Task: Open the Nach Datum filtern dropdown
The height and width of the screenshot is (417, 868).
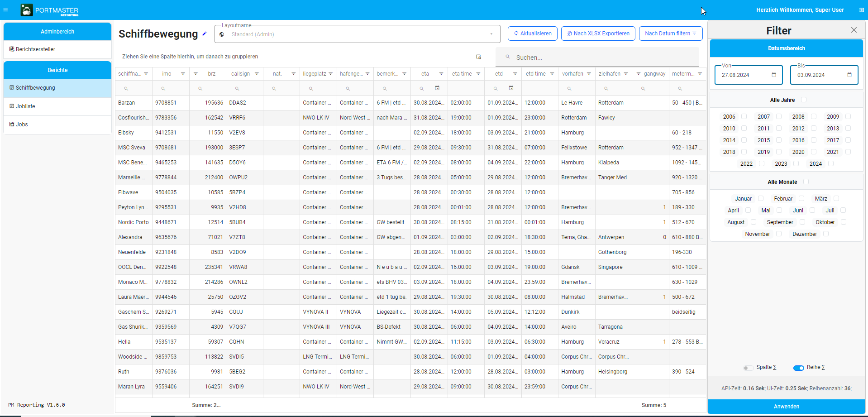Action: tap(670, 34)
